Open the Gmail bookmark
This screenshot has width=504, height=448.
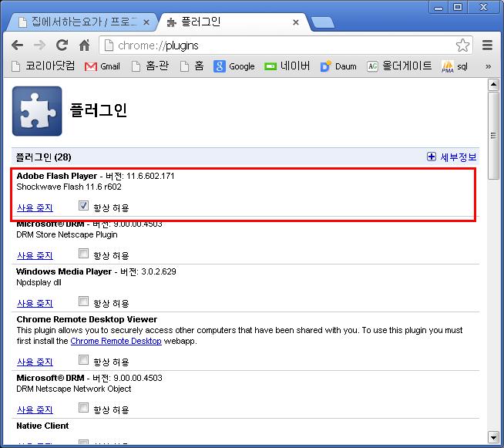(x=102, y=66)
